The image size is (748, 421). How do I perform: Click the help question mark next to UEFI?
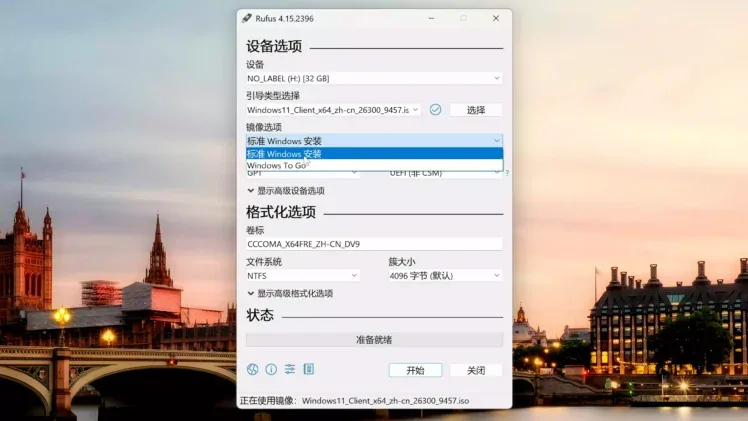(507, 173)
